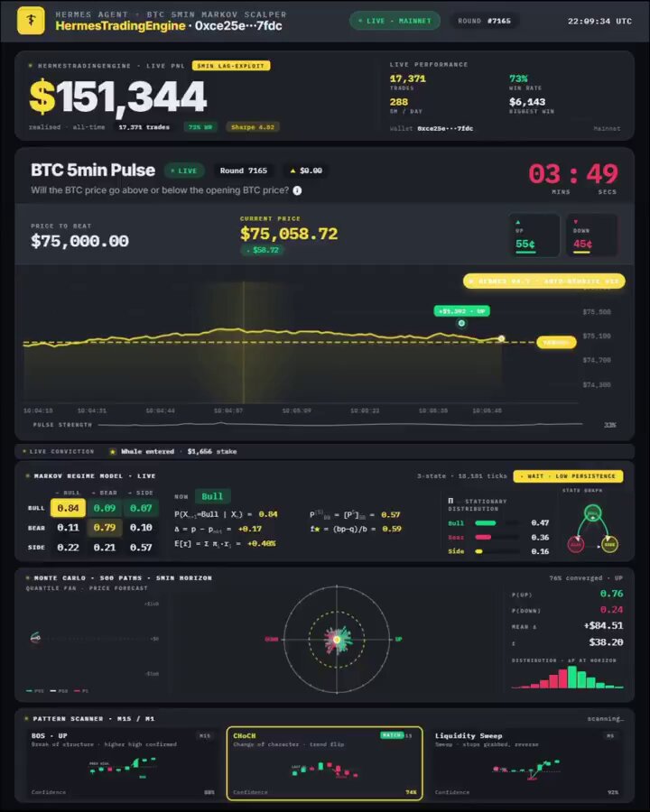Click the $0.00 chip in Pulse header

[x=306, y=171]
